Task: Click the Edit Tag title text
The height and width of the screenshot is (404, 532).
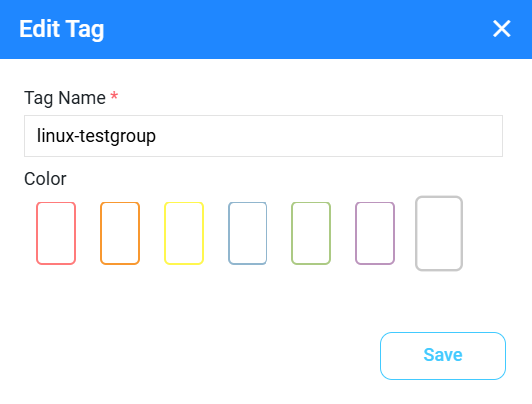Action: click(x=62, y=29)
